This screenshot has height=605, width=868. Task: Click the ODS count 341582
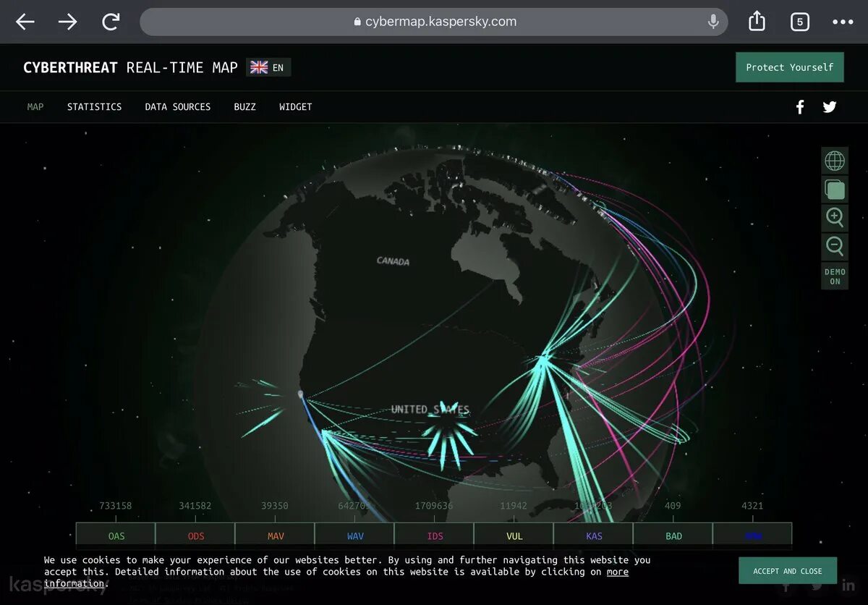coord(195,506)
